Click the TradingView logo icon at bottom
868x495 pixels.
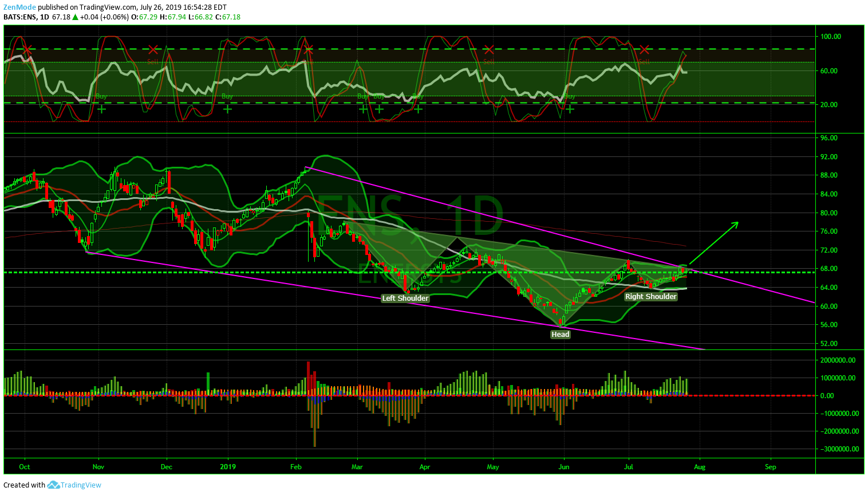pos(53,485)
